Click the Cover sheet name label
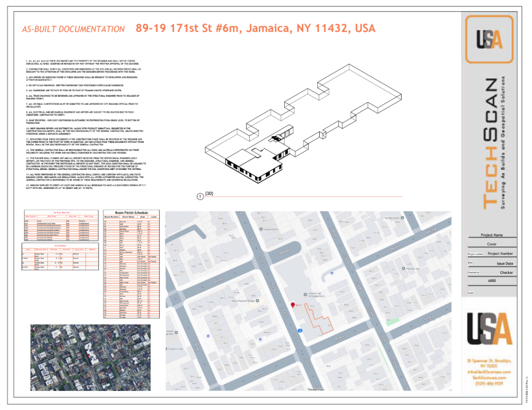Screen dimensions: 532x410 point(491,244)
